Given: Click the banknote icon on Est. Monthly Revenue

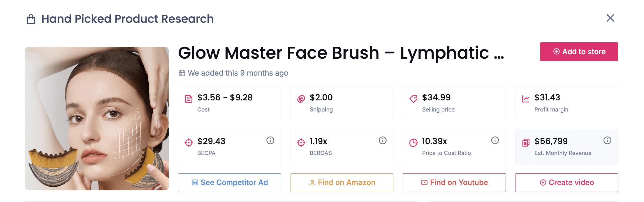Looking at the screenshot, I should (526, 142).
